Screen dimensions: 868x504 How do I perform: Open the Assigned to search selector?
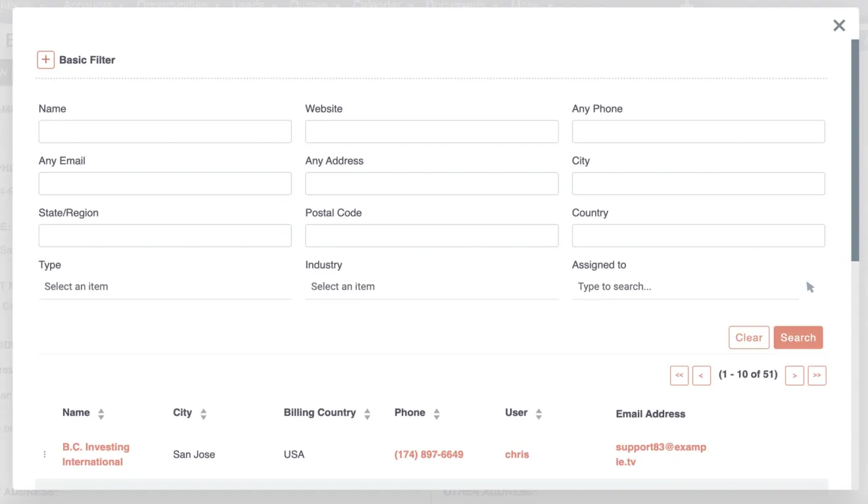pyautogui.click(x=684, y=287)
